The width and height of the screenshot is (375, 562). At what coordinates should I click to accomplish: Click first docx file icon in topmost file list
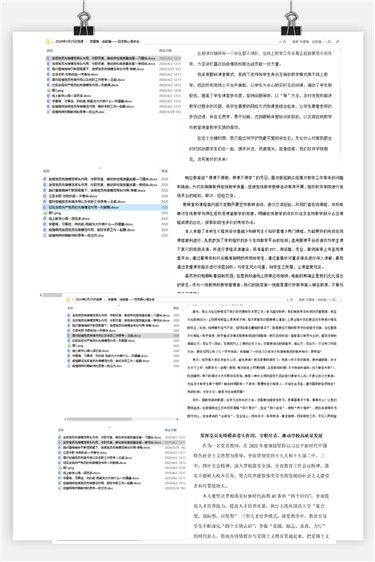49,58
